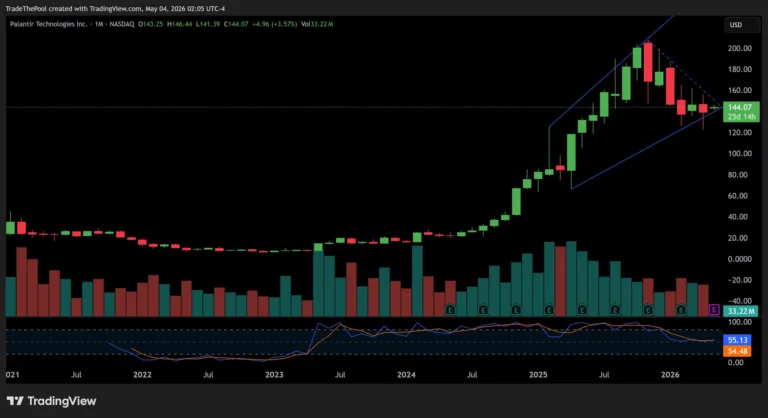Click the leftmost green earnings E marker
768x418 pixels.
click(450, 310)
